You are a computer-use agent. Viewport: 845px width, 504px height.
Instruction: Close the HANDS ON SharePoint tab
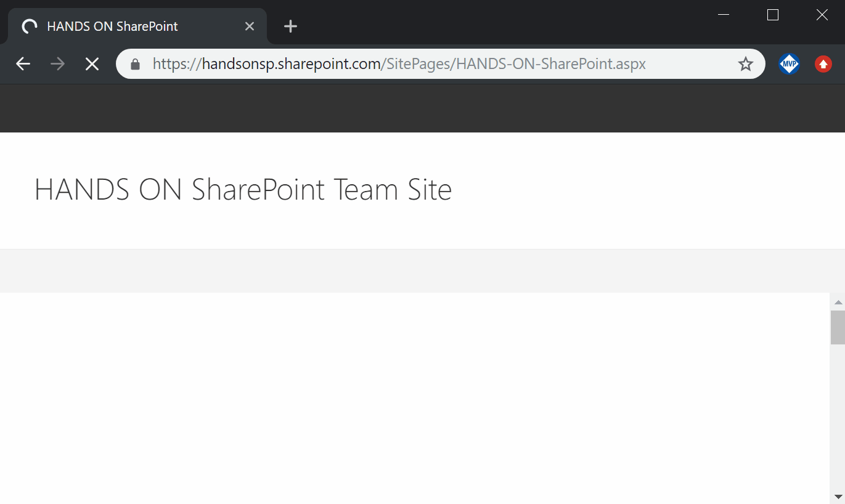[x=250, y=26]
